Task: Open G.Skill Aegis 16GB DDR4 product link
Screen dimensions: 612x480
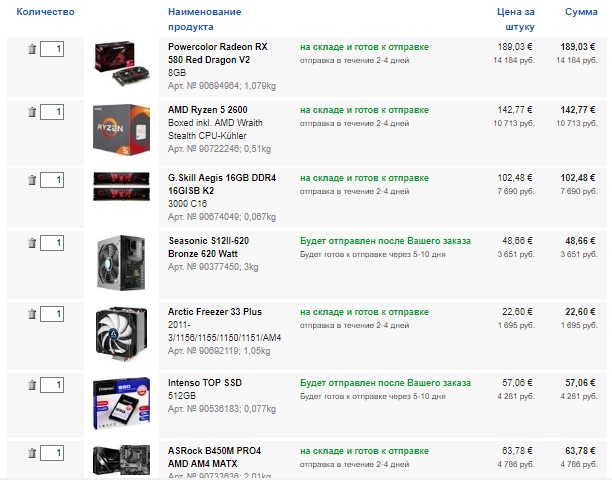Action: (222, 184)
